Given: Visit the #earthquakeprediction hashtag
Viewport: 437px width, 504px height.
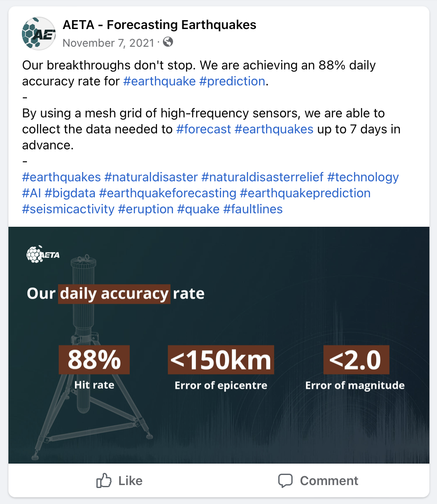Looking at the screenshot, I should 305,193.
